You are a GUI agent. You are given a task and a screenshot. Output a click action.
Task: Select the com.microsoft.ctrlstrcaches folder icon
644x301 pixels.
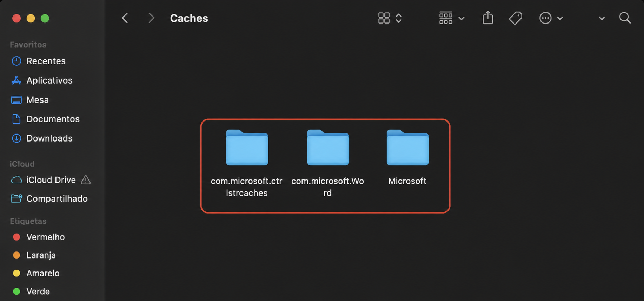[247, 148]
